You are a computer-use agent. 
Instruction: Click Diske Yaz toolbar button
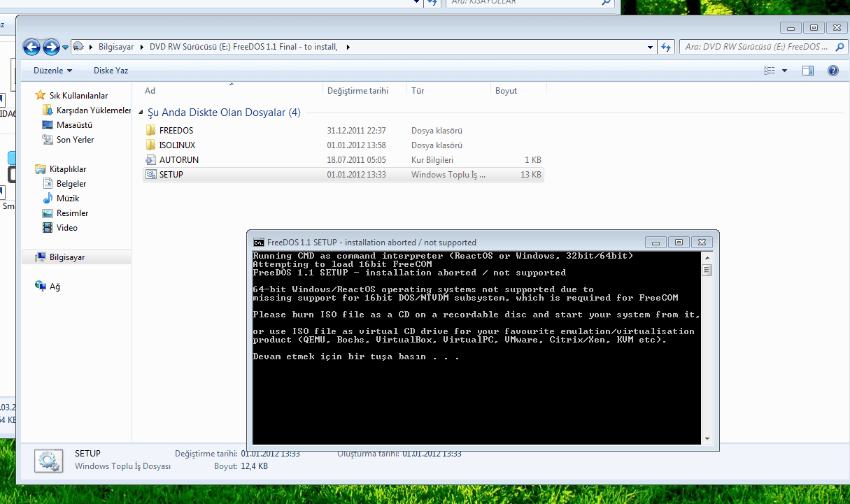(111, 71)
